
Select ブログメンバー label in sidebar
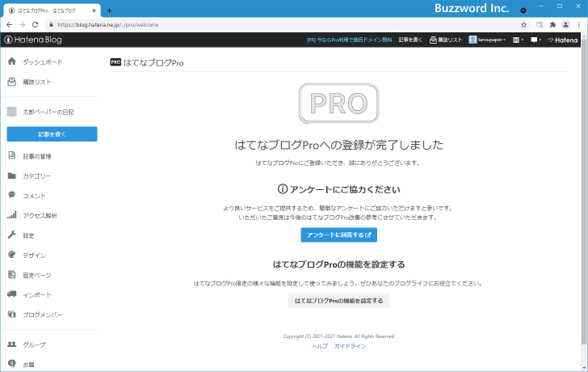point(42,315)
